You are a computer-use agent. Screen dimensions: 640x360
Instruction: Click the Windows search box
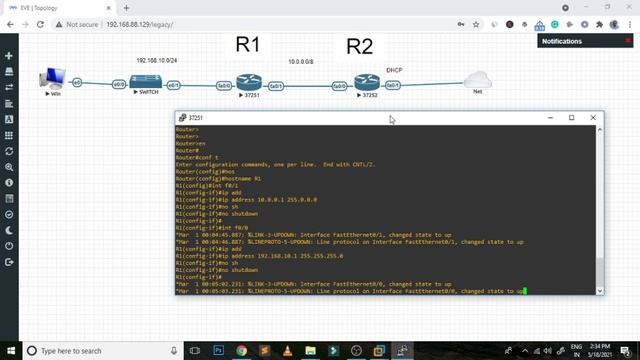click(103, 351)
